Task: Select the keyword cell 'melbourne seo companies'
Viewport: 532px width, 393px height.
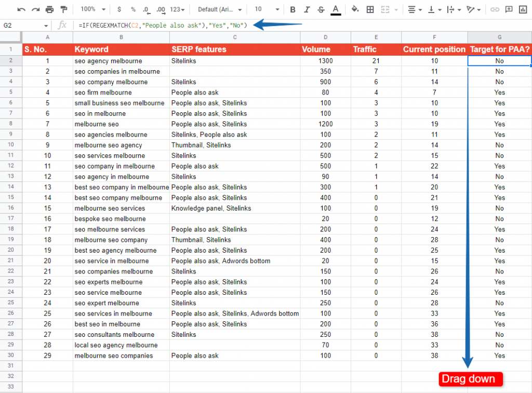Action: (x=121, y=356)
